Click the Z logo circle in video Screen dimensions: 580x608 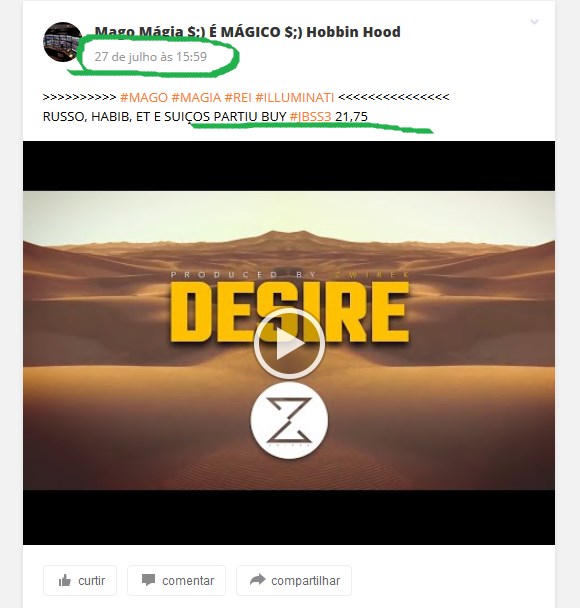tap(289, 420)
